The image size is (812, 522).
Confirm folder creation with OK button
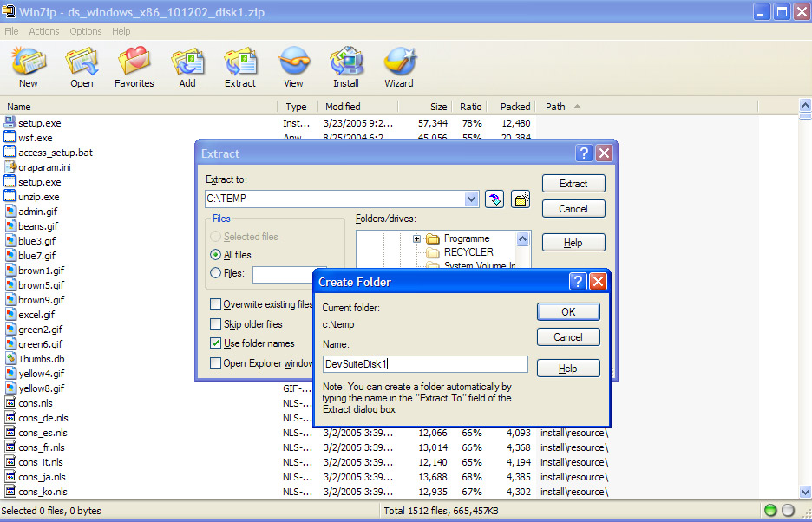tap(568, 312)
